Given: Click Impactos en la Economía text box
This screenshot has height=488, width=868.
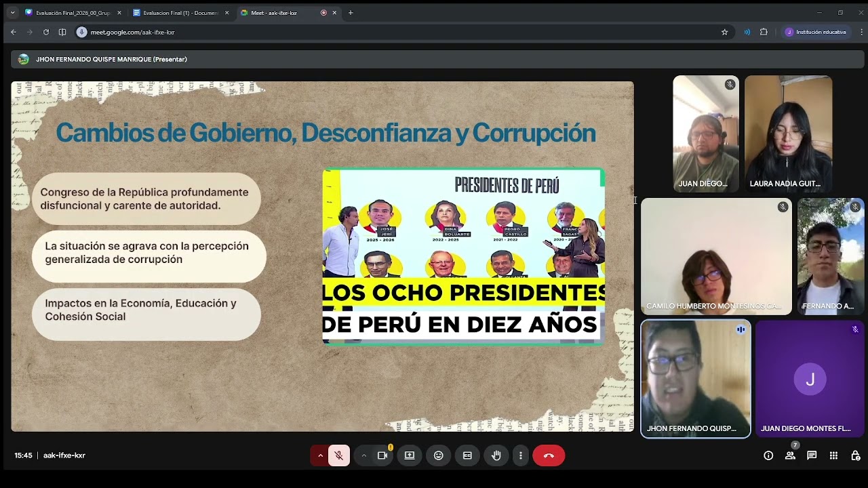Looking at the screenshot, I should [146, 314].
